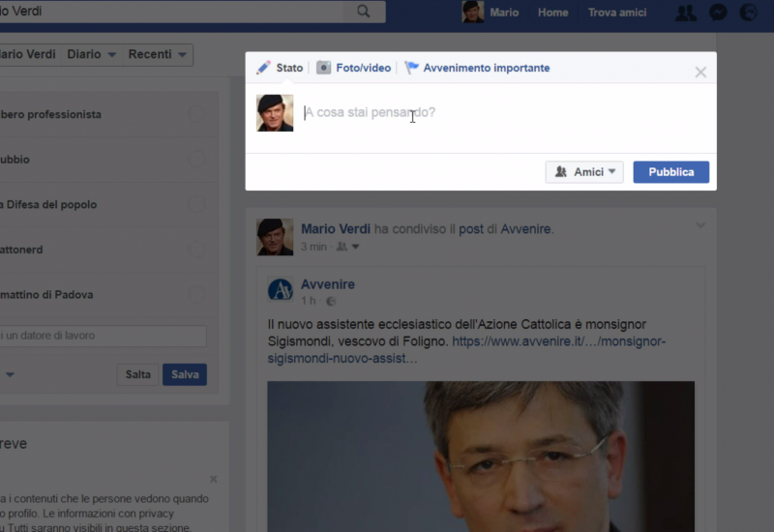Open the Amici audience dropdown
774x532 pixels.
tap(584, 172)
